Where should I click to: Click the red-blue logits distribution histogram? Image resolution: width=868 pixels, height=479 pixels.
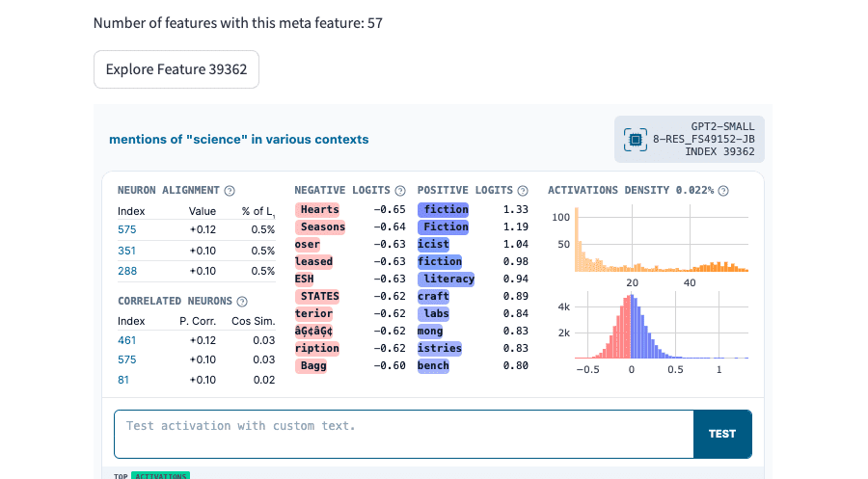(x=662, y=327)
